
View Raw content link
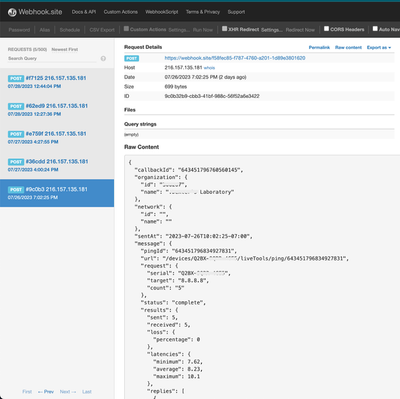click(x=348, y=48)
